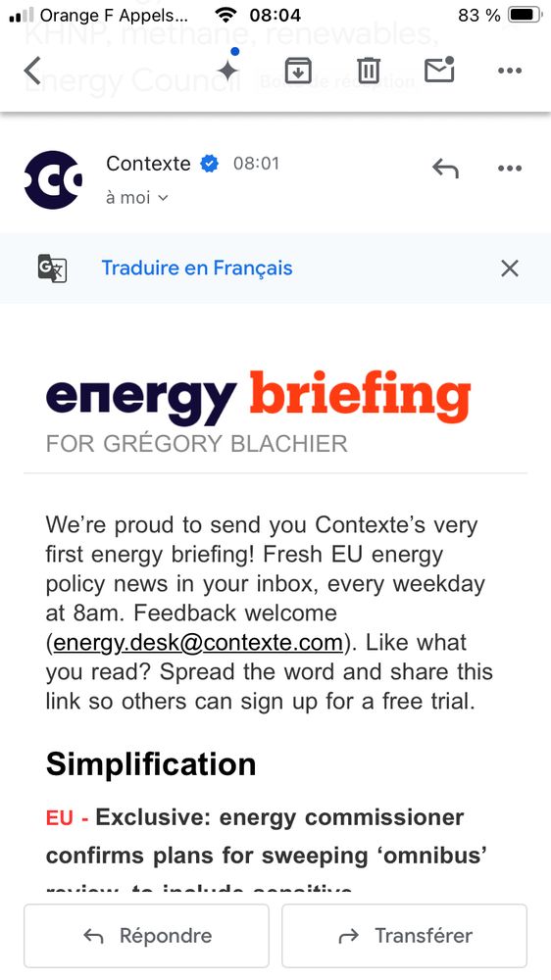Tap the reply arrow beside the sender
The height and width of the screenshot is (980, 551).
tap(445, 169)
